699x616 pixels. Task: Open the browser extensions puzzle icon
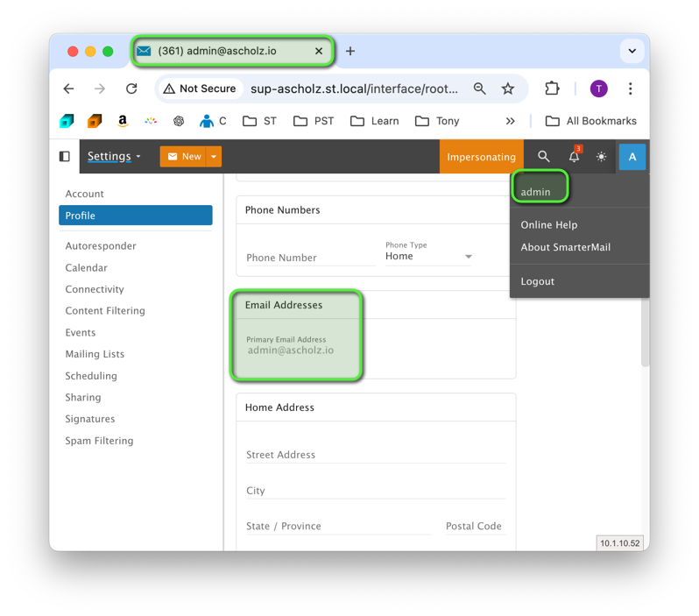click(552, 89)
